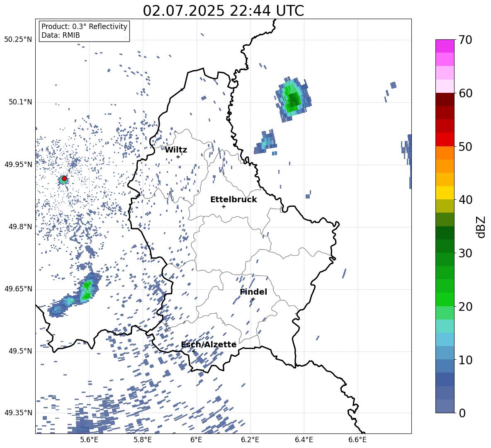Image resolution: width=491 pixels, height=448 pixels.
Task: Click the 49.65°N latitude label
Action: click(18, 289)
